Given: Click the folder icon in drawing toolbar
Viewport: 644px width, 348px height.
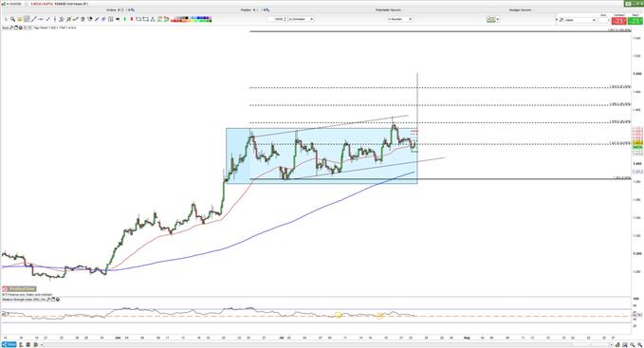Looking at the screenshot, I should 19,19.
